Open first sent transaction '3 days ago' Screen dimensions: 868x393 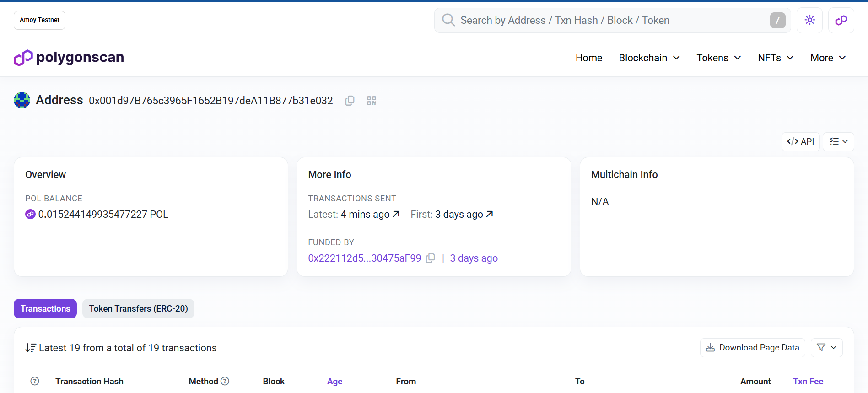[x=464, y=214]
